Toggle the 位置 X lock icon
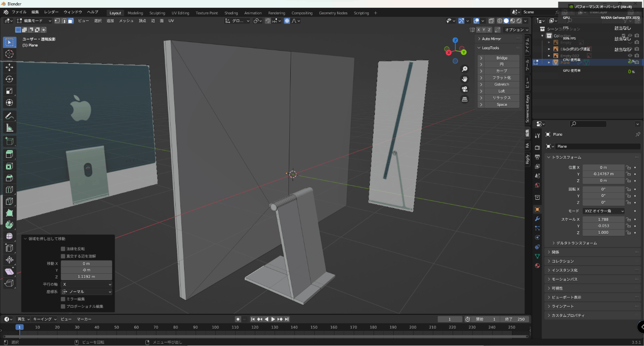 (x=628, y=167)
